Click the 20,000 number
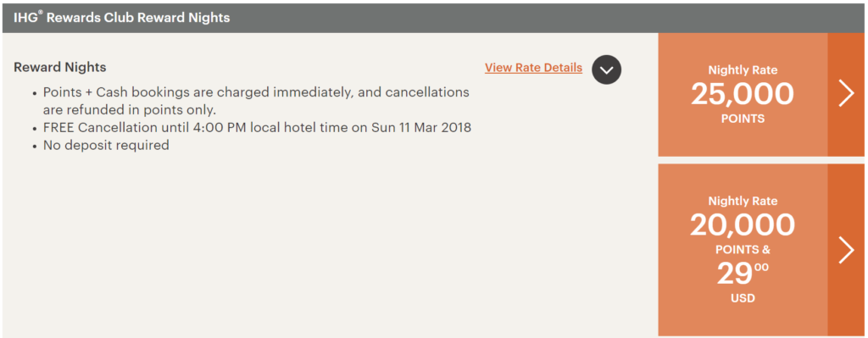This screenshot has width=868, height=338. tap(743, 225)
